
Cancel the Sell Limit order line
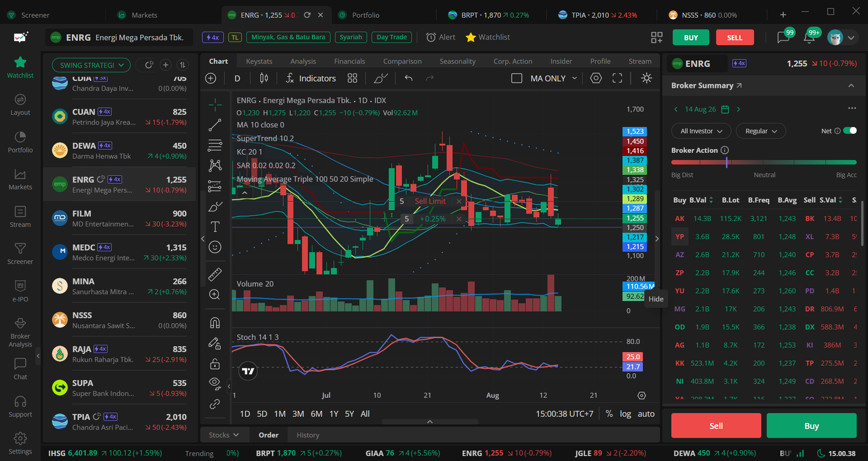click(x=459, y=201)
